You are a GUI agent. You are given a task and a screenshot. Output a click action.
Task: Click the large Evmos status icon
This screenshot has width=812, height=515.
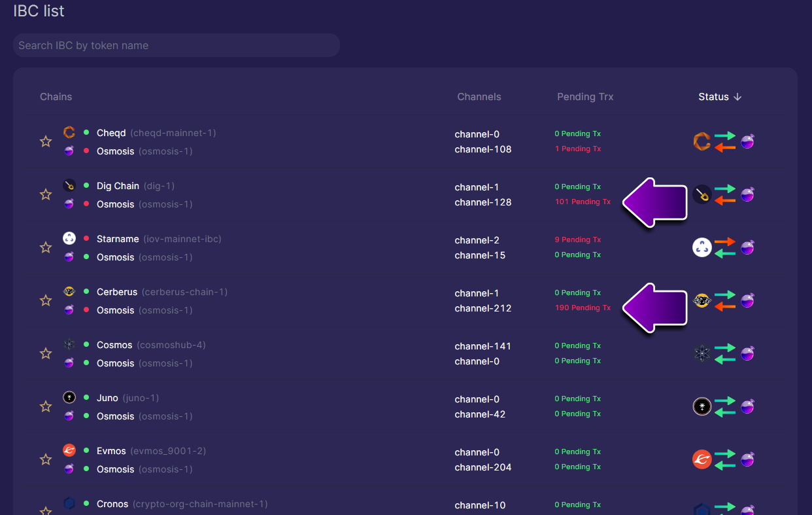(x=702, y=459)
